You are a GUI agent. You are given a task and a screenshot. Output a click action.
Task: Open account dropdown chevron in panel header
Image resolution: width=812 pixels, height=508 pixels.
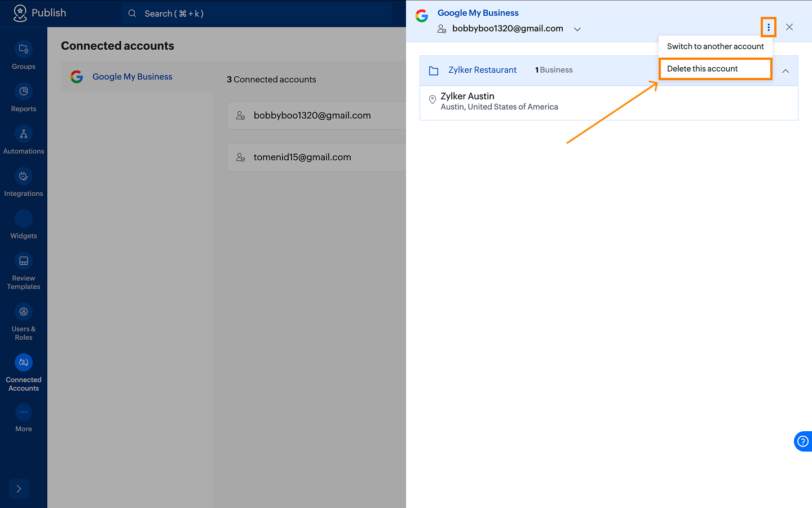(x=577, y=29)
